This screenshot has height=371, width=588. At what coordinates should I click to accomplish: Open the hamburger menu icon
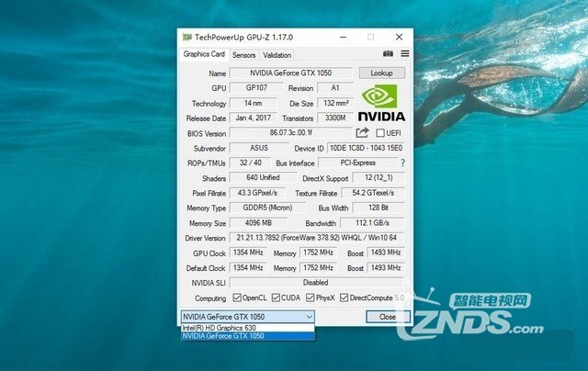pyautogui.click(x=404, y=54)
